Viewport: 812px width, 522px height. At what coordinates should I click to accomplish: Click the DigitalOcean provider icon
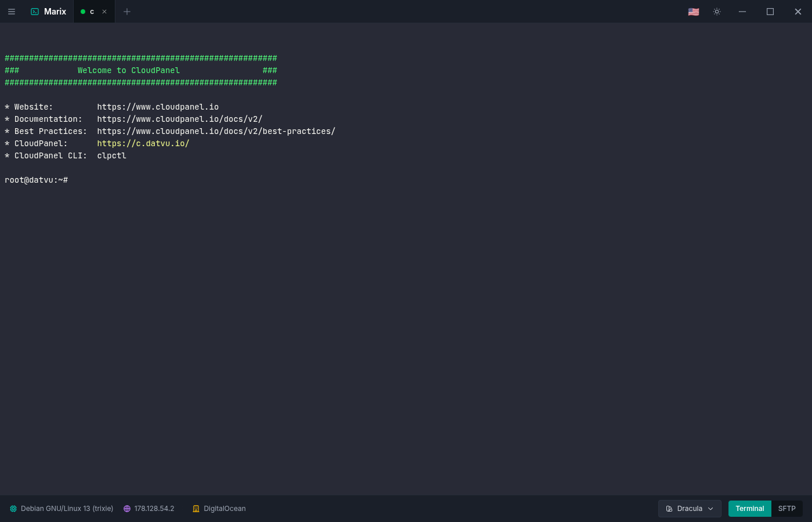(196, 508)
